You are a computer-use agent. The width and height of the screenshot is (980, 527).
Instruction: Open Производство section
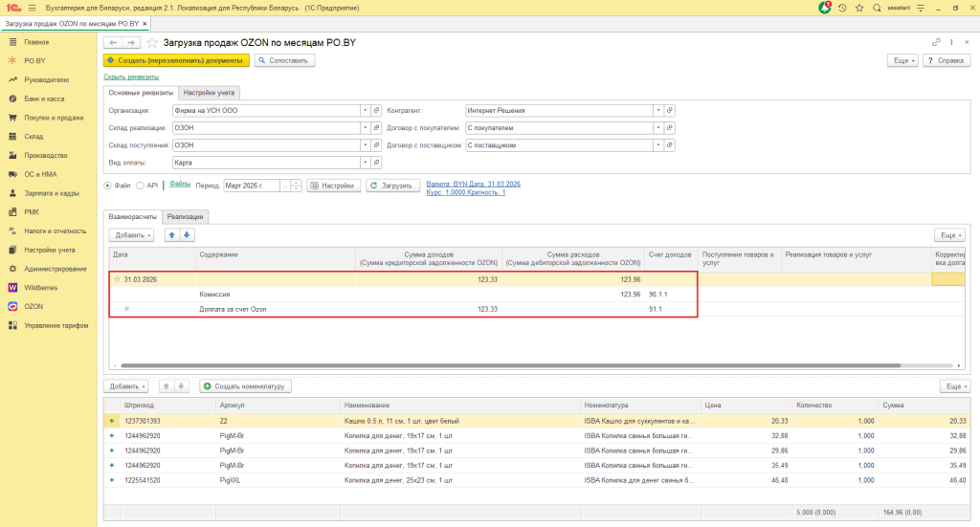tap(46, 156)
